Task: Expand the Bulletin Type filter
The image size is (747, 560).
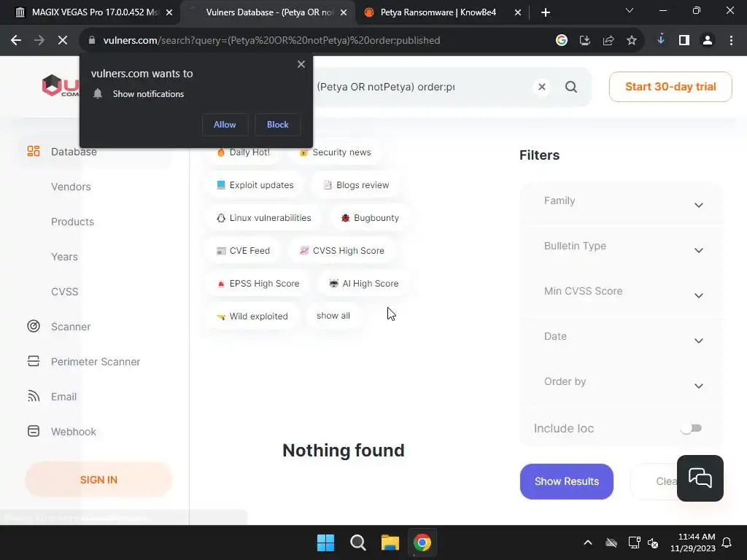Action: coord(622,248)
